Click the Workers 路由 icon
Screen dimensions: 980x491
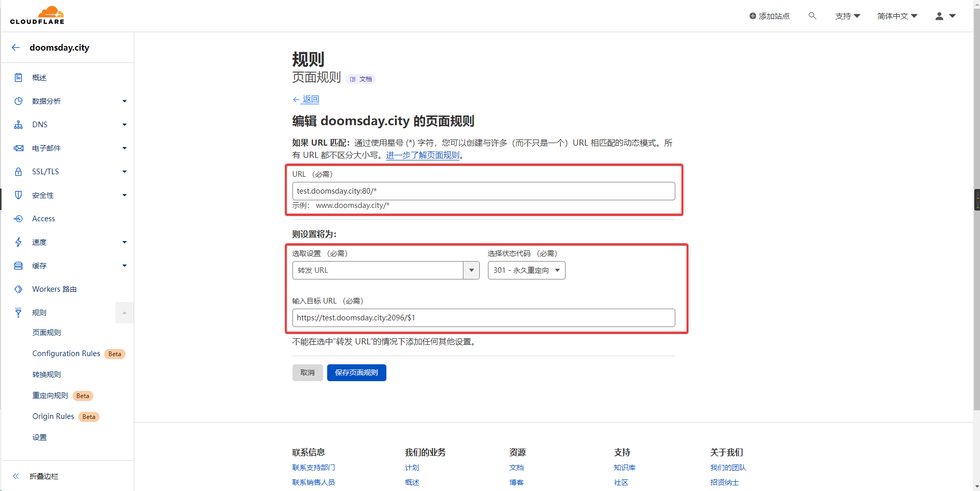(18, 289)
